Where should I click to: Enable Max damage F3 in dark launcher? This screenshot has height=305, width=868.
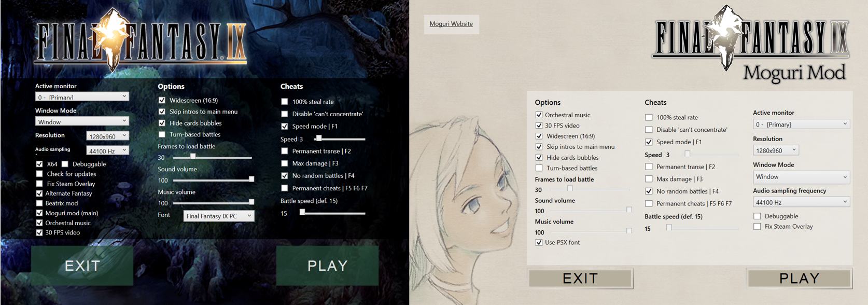(284, 163)
